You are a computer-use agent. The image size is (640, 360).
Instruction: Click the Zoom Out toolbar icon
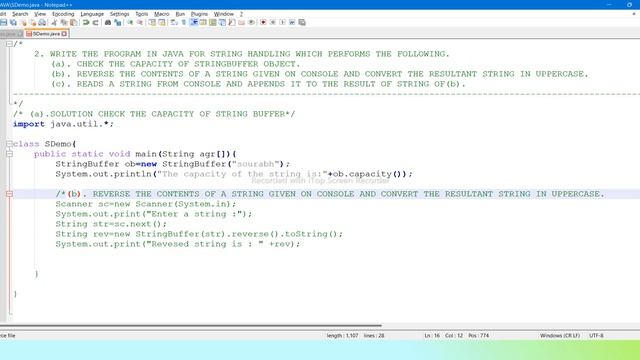pos(140,22)
